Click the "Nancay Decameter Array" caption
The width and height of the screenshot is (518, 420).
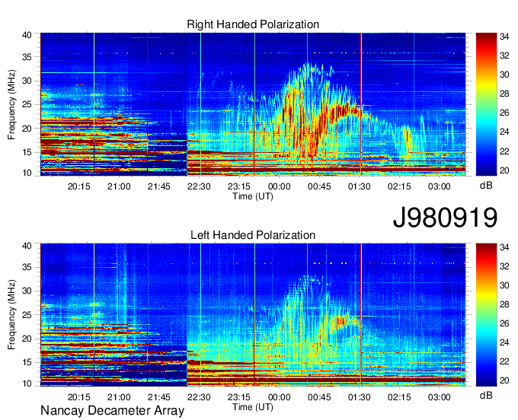(x=112, y=411)
